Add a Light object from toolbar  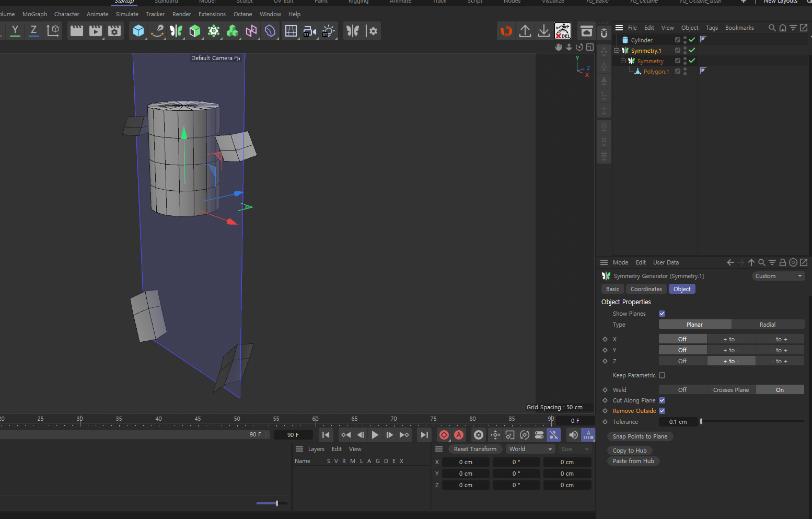click(x=329, y=31)
